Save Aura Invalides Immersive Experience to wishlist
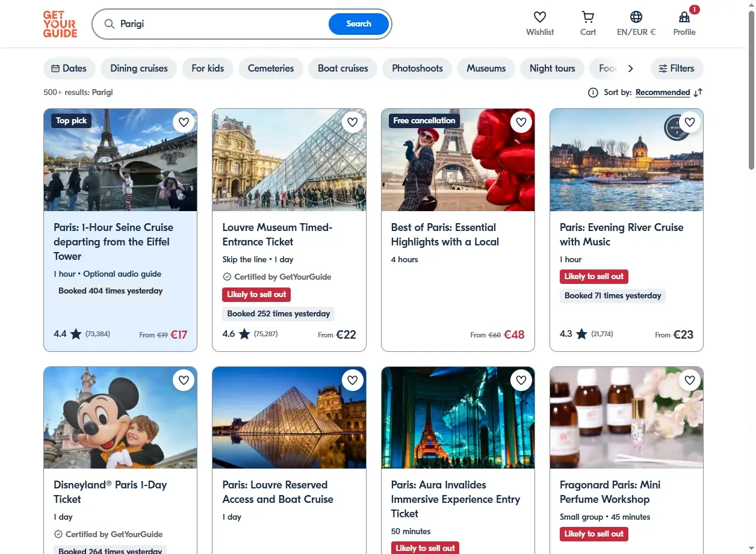 [x=521, y=380]
